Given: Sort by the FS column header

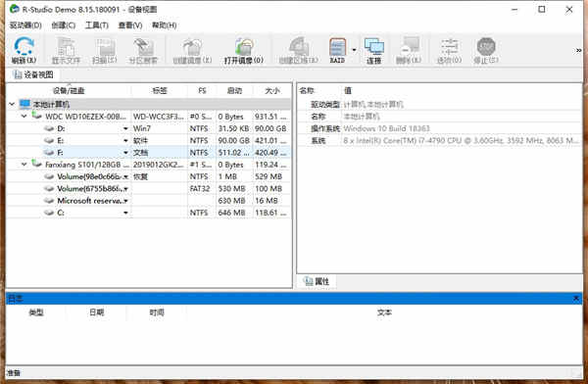Looking at the screenshot, I should (202, 90).
